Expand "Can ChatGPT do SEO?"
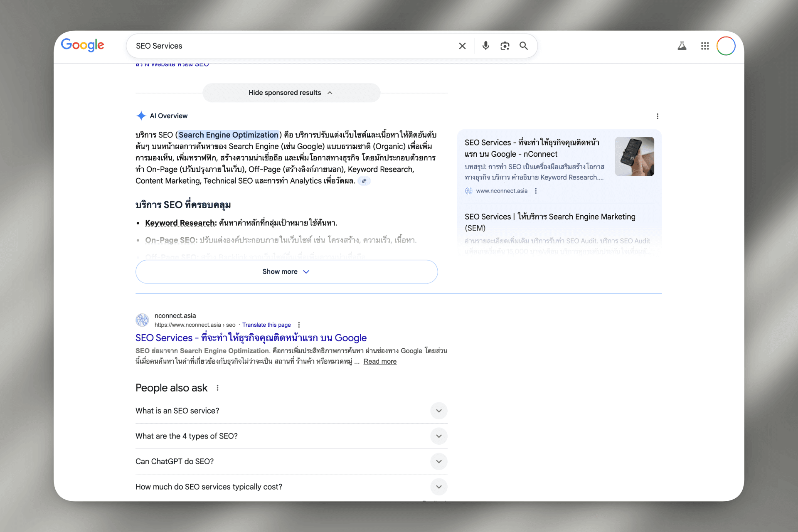Image resolution: width=798 pixels, height=532 pixels. (x=439, y=461)
